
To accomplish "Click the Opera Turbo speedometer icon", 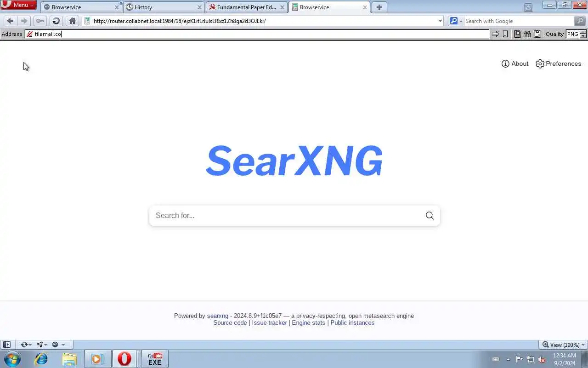I will coord(55,345).
